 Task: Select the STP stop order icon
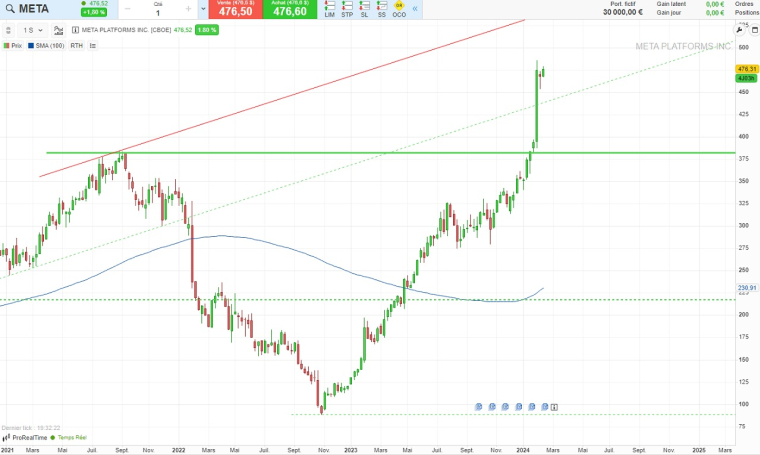pos(347,9)
